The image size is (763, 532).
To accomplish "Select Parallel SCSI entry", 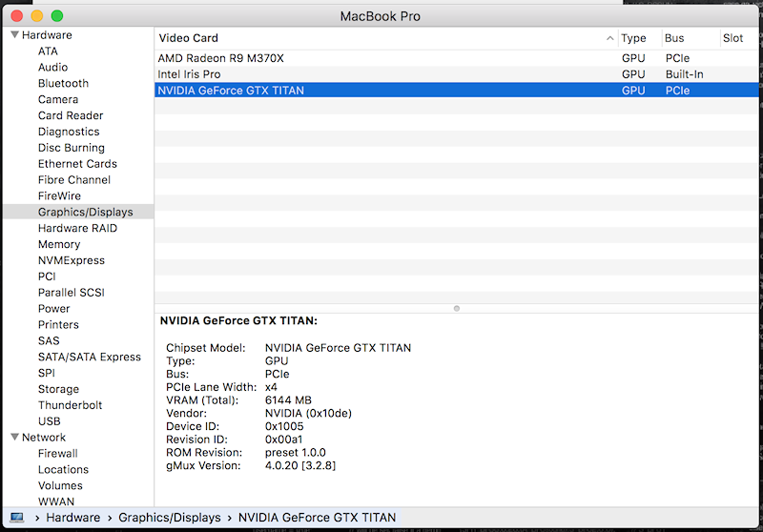I will point(71,293).
